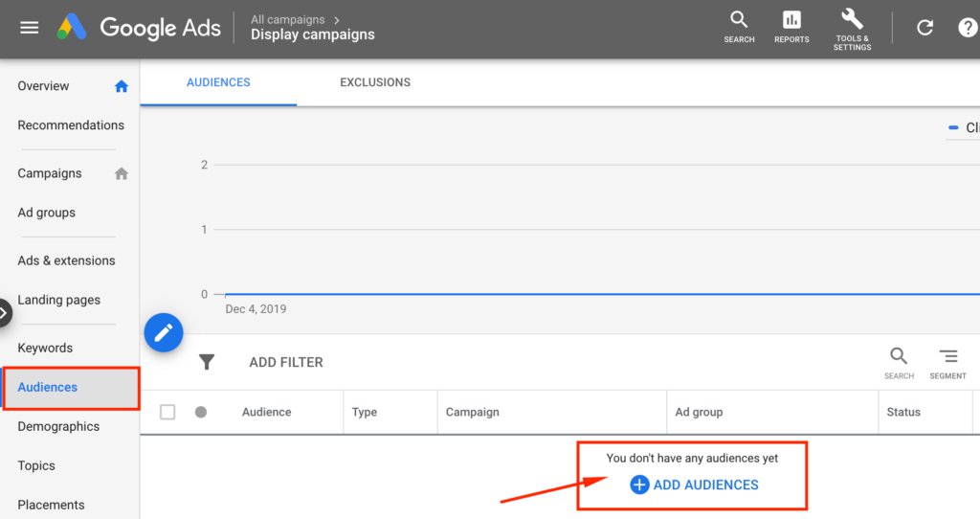Switch to the Exclusions tab
The image size is (980, 519).
[375, 82]
